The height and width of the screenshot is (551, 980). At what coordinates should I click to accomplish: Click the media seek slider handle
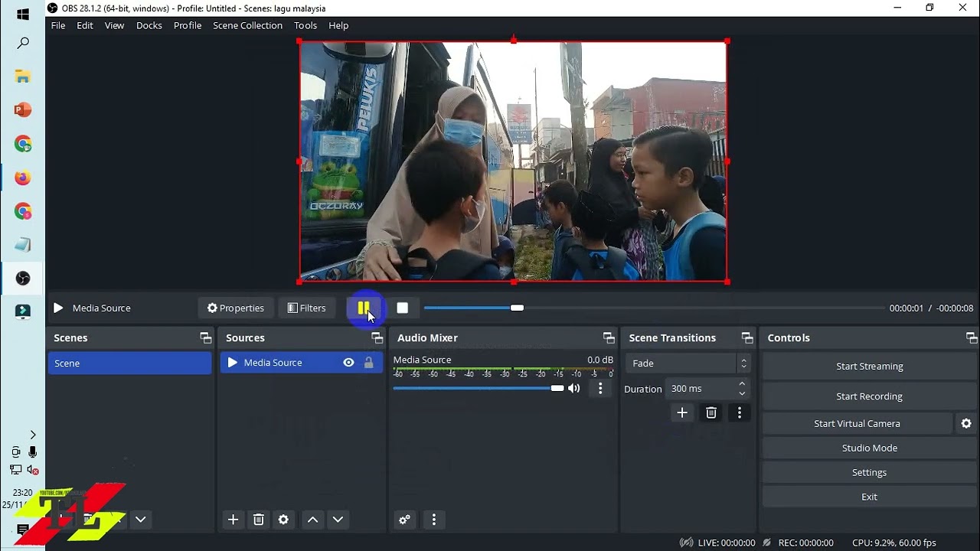click(x=517, y=308)
